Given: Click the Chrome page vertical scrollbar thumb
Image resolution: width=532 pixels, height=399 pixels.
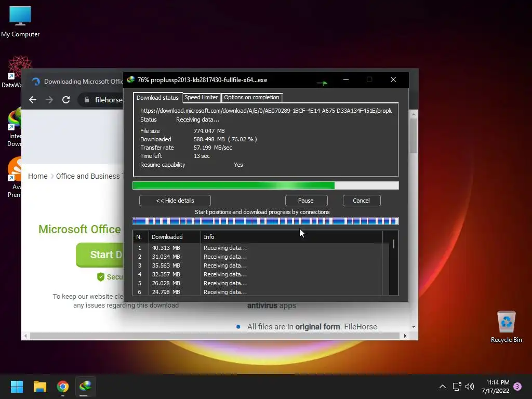Looking at the screenshot, I should [x=413, y=136].
